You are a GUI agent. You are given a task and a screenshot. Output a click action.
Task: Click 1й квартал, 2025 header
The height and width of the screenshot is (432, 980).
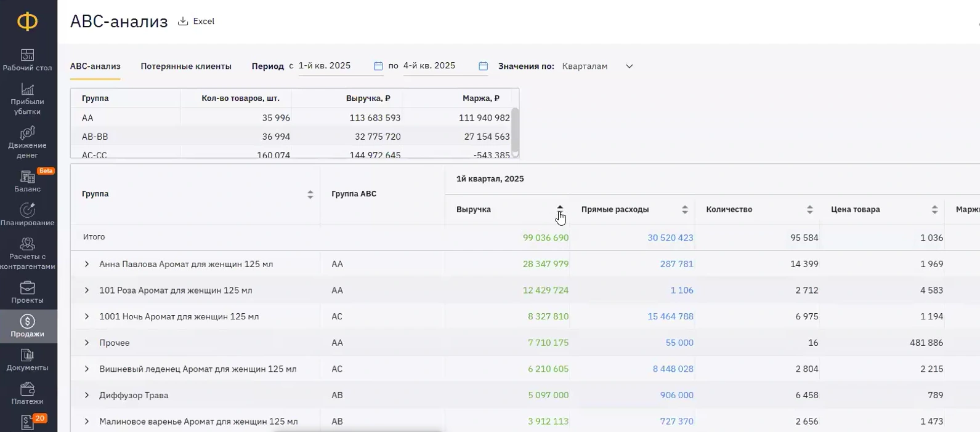click(x=490, y=179)
